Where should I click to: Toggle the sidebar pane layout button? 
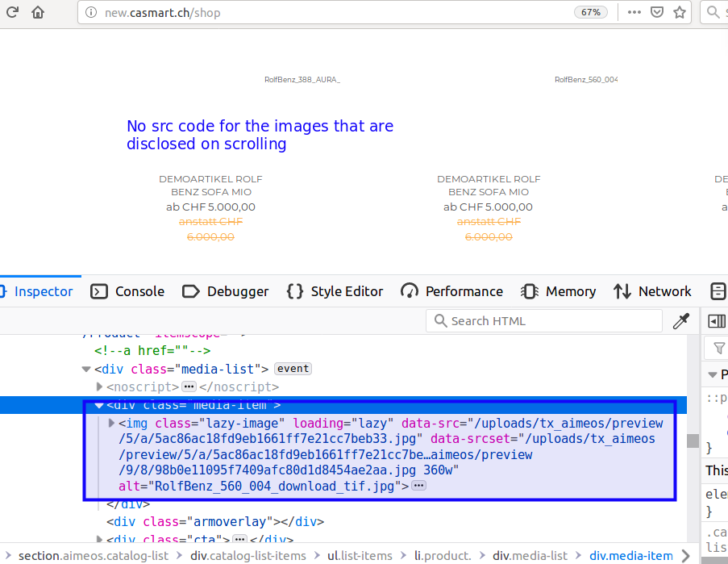coord(717,320)
